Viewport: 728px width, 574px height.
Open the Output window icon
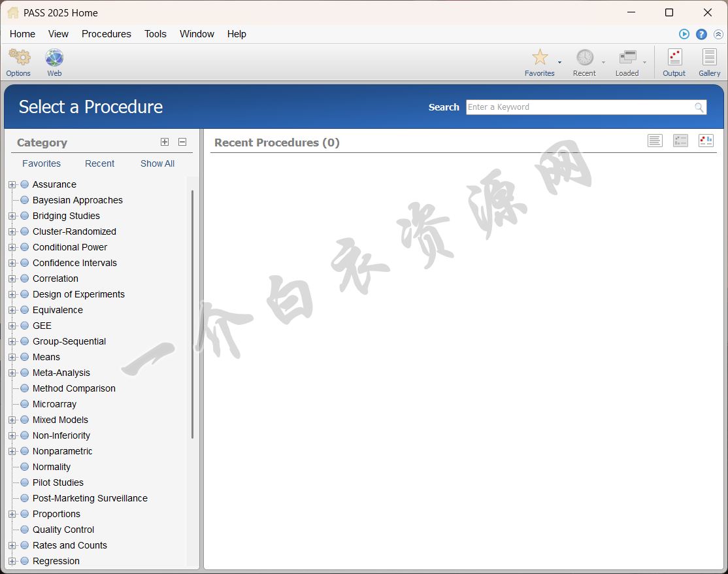click(674, 58)
